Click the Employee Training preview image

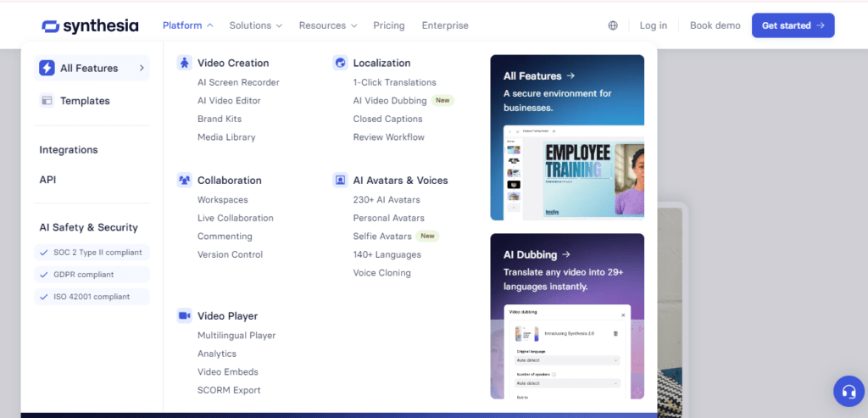574,172
